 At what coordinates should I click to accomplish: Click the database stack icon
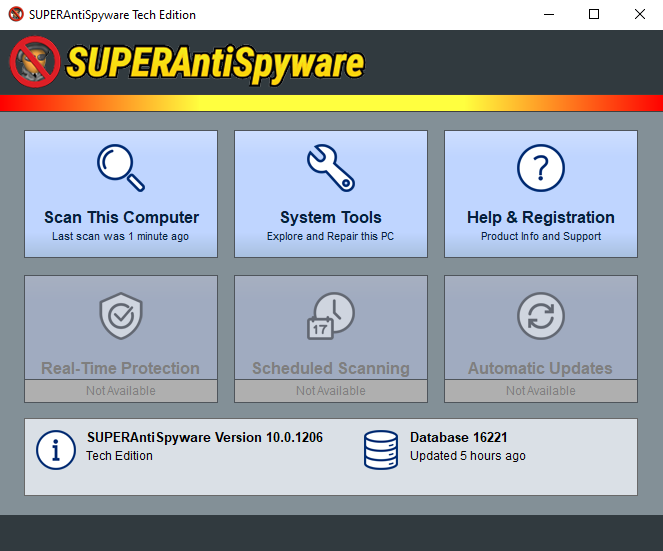click(382, 449)
